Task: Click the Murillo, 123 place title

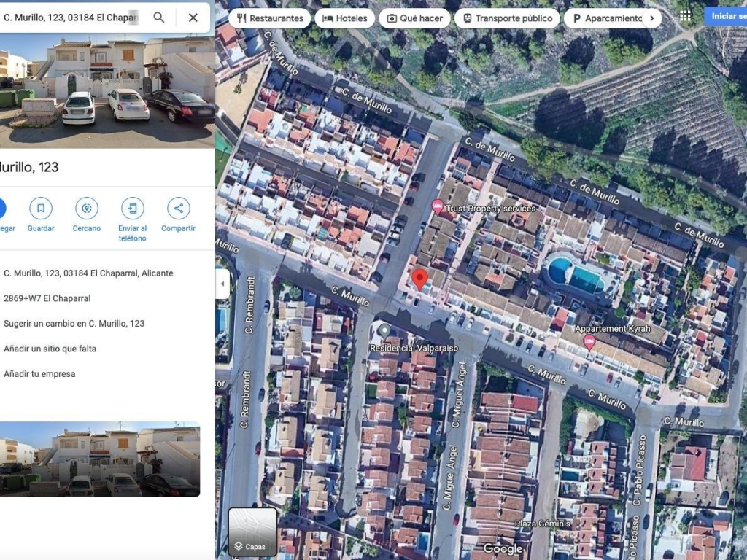Action: (29, 167)
